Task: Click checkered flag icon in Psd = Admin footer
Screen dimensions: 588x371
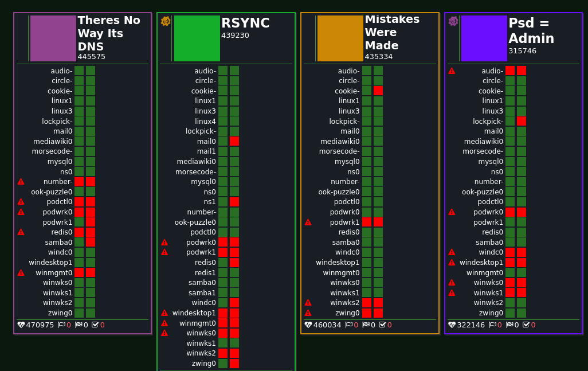Action: point(509,325)
